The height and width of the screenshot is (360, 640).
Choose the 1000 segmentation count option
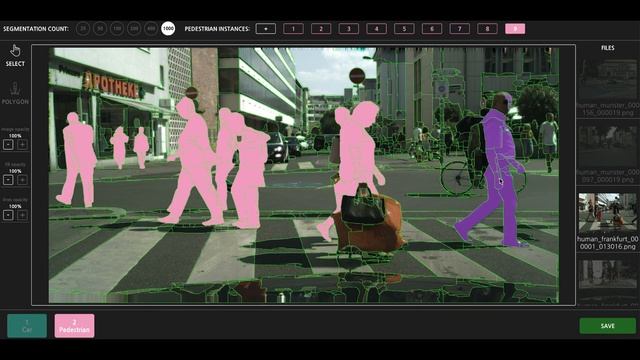click(168, 29)
